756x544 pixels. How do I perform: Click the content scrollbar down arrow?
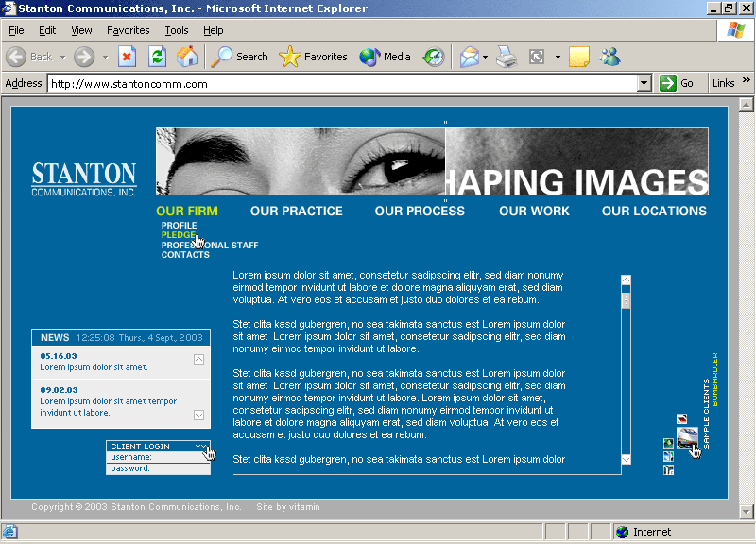pyautogui.click(x=626, y=459)
